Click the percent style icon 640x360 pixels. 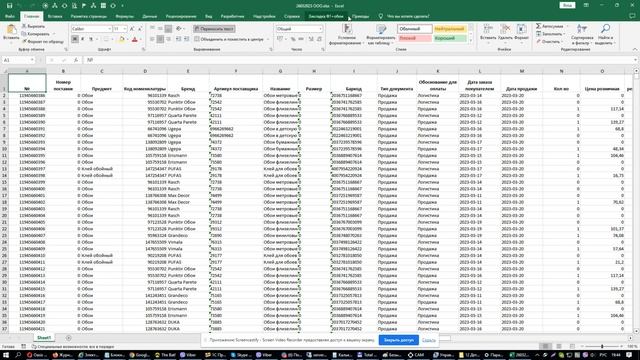pos(293,39)
